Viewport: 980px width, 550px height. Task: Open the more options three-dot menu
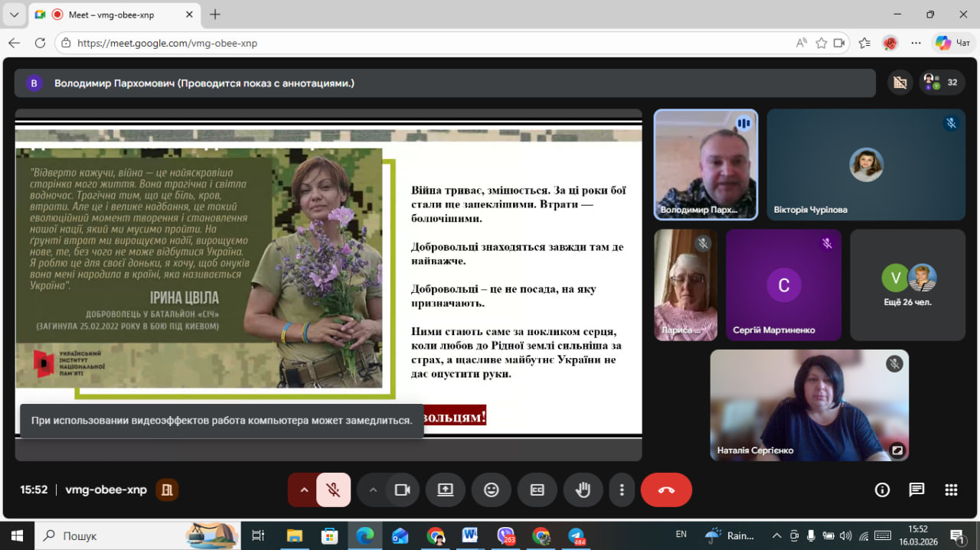tap(622, 490)
